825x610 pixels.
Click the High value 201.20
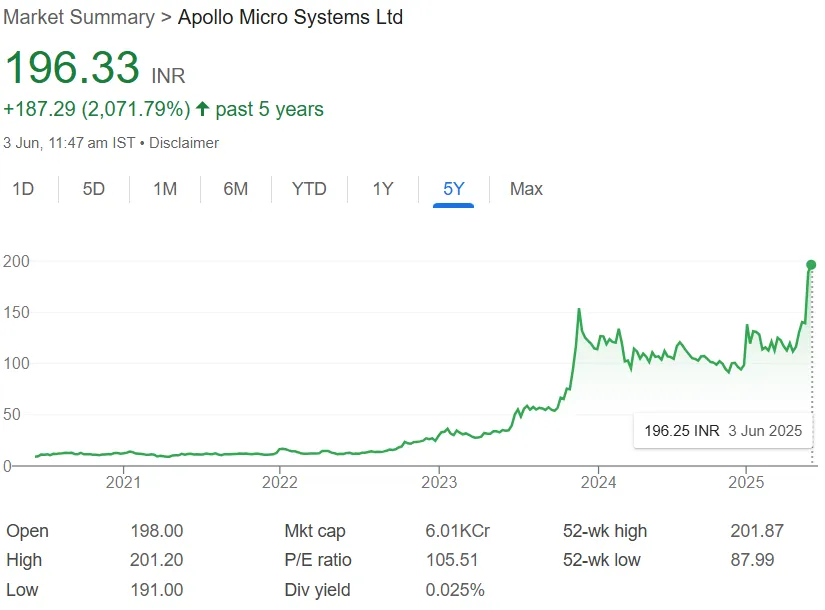pos(157,559)
